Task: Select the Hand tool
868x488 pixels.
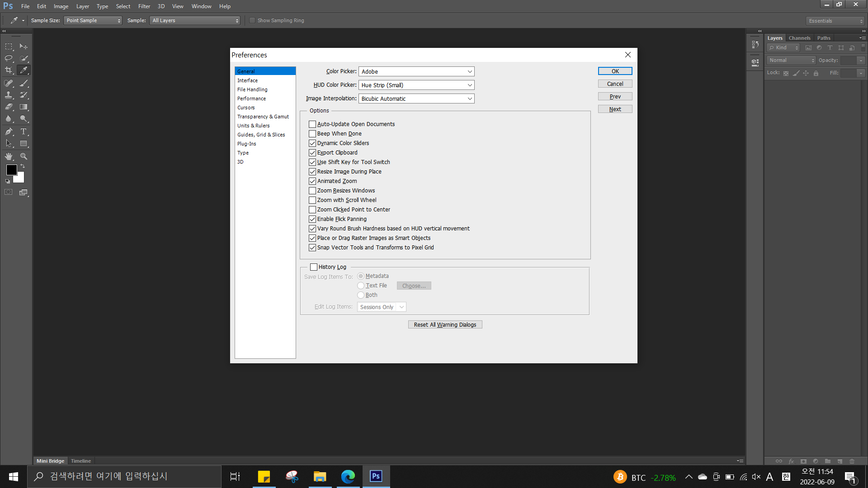Action: click(x=9, y=156)
